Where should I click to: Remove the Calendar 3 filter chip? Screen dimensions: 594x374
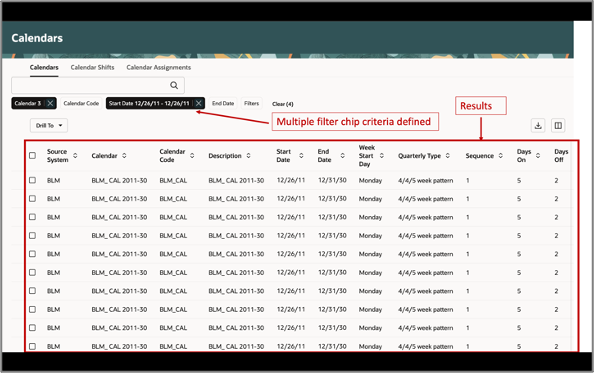[x=50, y=103]
